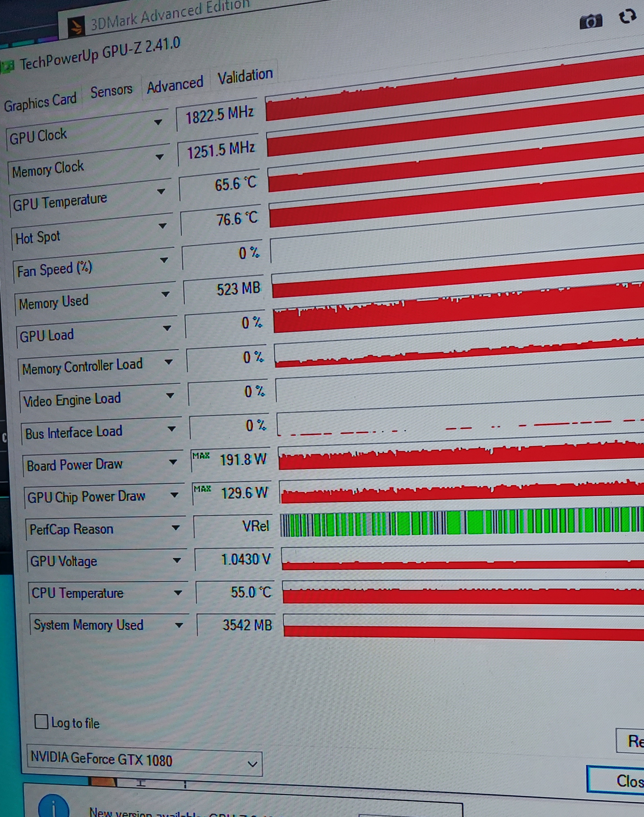Open the GPU Load sensor dropdown
The width and height of the screenshot is (644, 817).
point(167,328)
